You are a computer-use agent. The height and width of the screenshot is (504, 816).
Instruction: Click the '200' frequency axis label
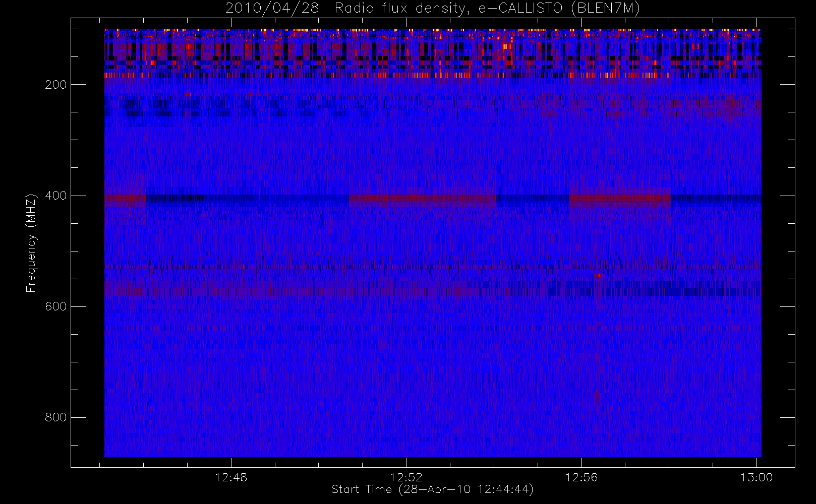click(x=56, y=85)
